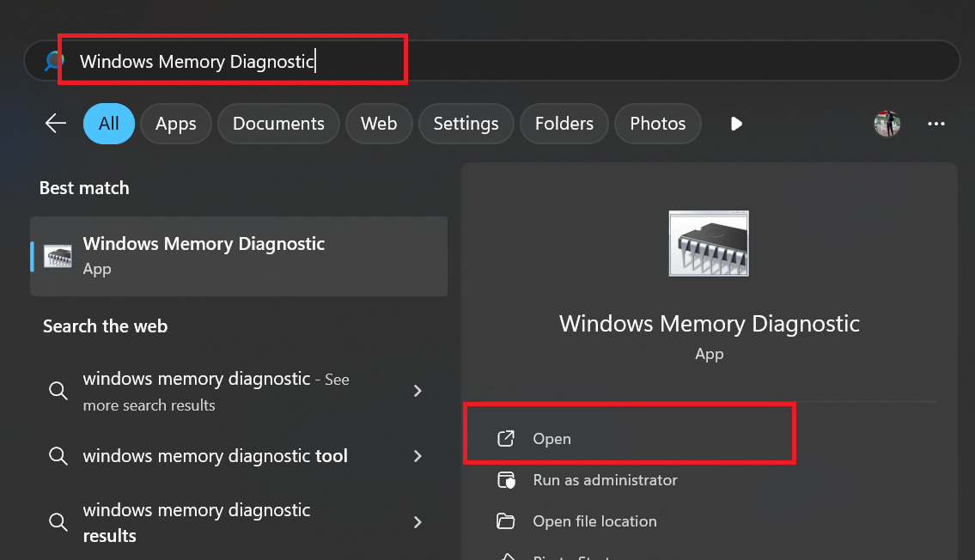Open Windows Memory Diagnostic via Open button
975x560 pixels.
coord(551,439)
